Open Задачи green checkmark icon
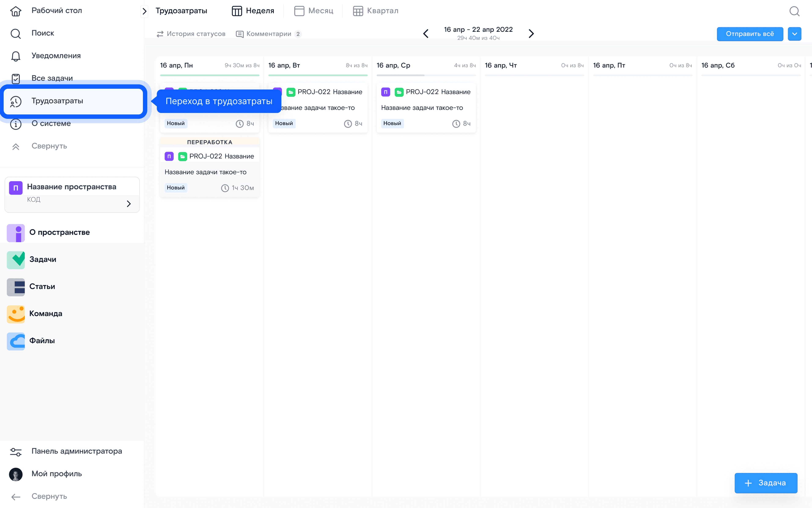The image size is (812, 508). (x=16, y=260)
